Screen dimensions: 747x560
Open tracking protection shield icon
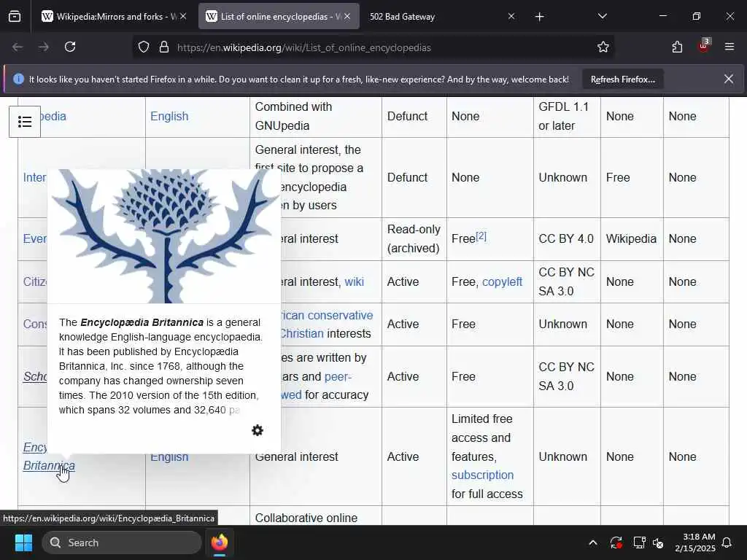click(144, 47)
